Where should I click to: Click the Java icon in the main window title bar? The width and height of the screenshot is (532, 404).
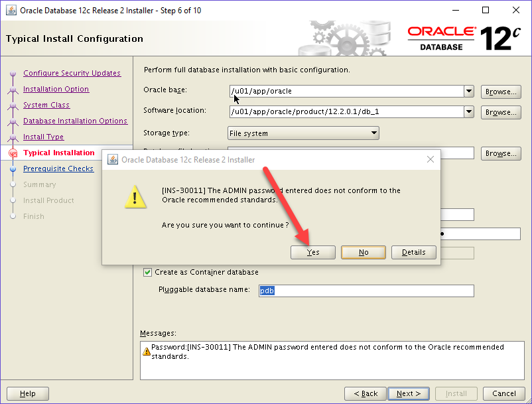click(x=11, y=10)
